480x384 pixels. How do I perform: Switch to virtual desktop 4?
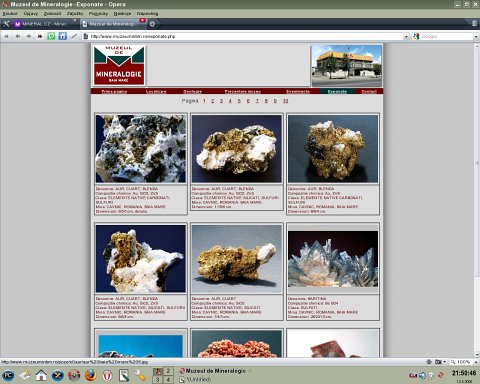(x=168, y=380)
